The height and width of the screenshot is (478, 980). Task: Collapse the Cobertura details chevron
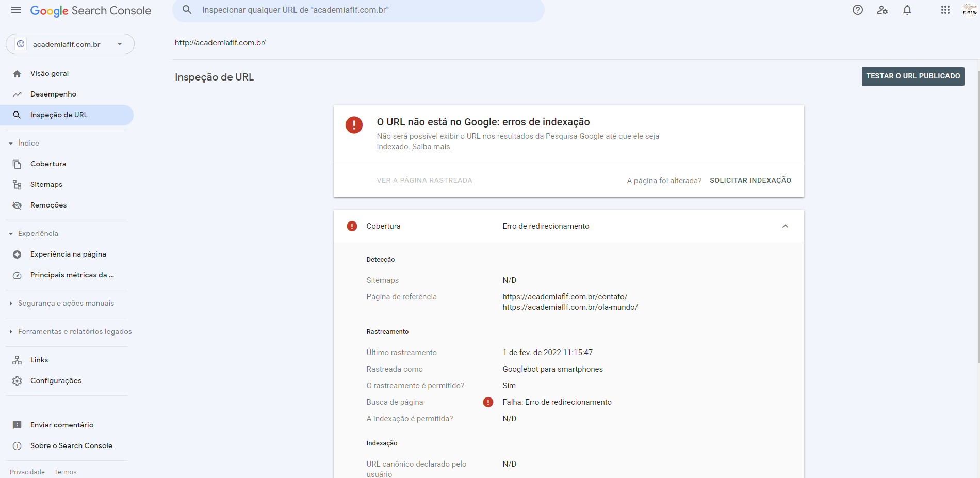(785, 226)
